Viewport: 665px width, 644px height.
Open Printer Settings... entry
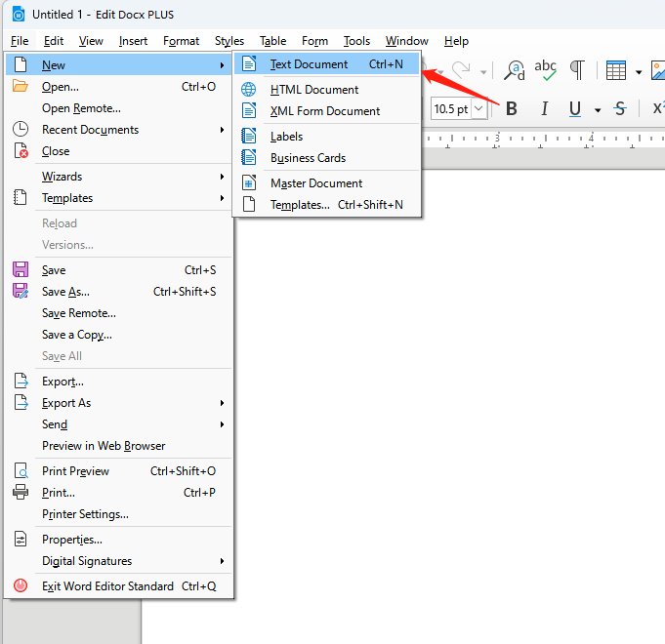[x=119, y=514]
